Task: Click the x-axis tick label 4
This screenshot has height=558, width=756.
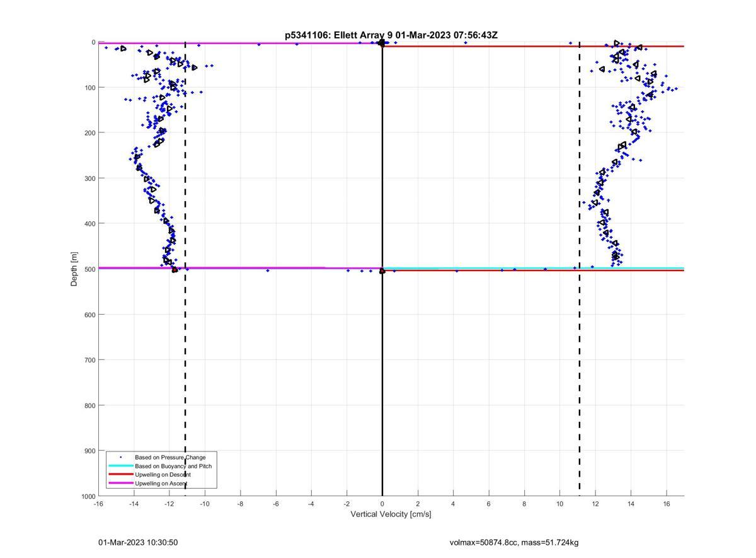Action: pos(453,504)
